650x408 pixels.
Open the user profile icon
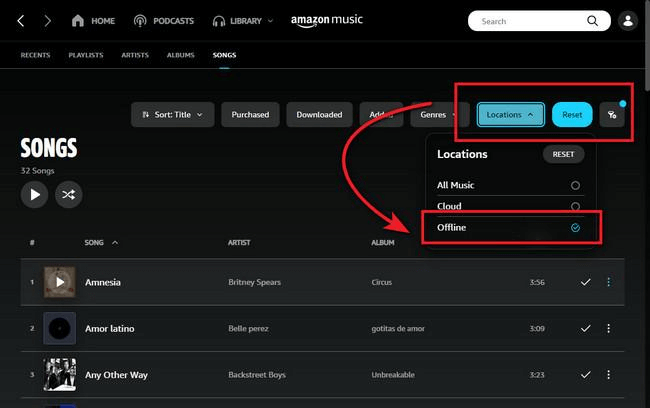[x=627, y=21]
